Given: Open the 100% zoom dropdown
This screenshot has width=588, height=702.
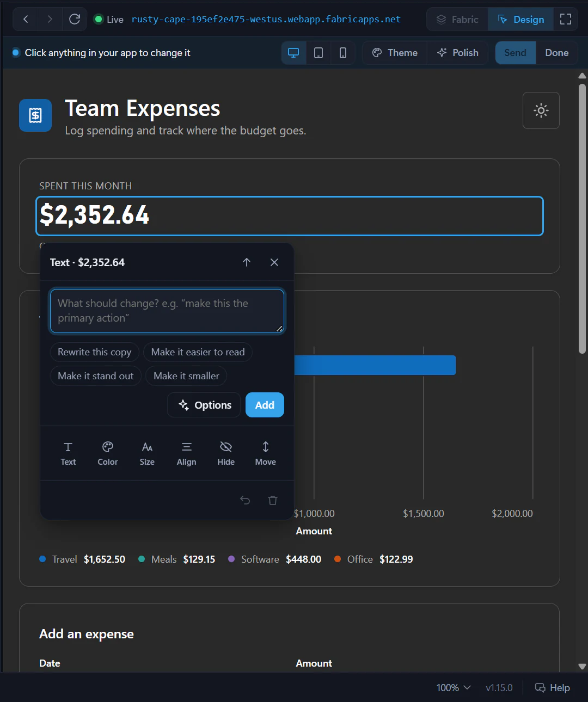Looking at the screenshot, I should 454,688.
